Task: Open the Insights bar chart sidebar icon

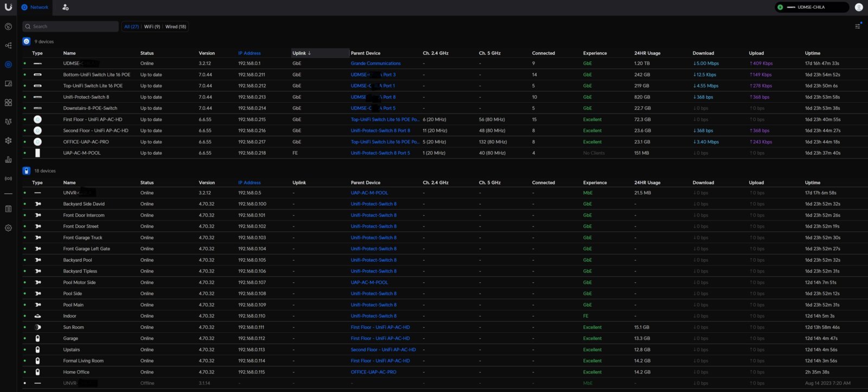Action: coord(8,160)
